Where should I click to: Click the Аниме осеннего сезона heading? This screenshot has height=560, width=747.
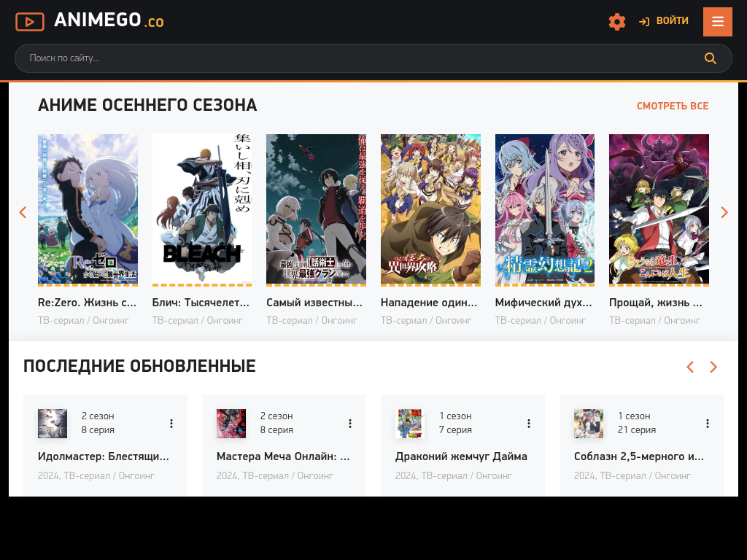[147, 105]
